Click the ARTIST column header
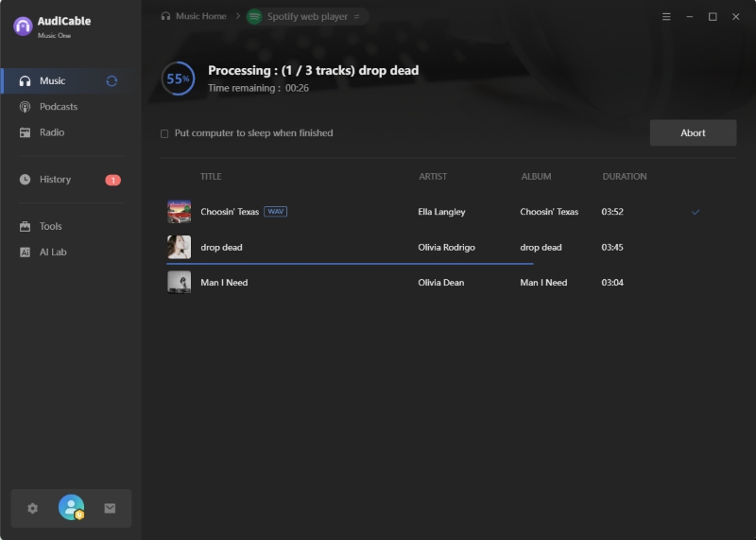Screen dimensions: 756x540 pos(433,177)
